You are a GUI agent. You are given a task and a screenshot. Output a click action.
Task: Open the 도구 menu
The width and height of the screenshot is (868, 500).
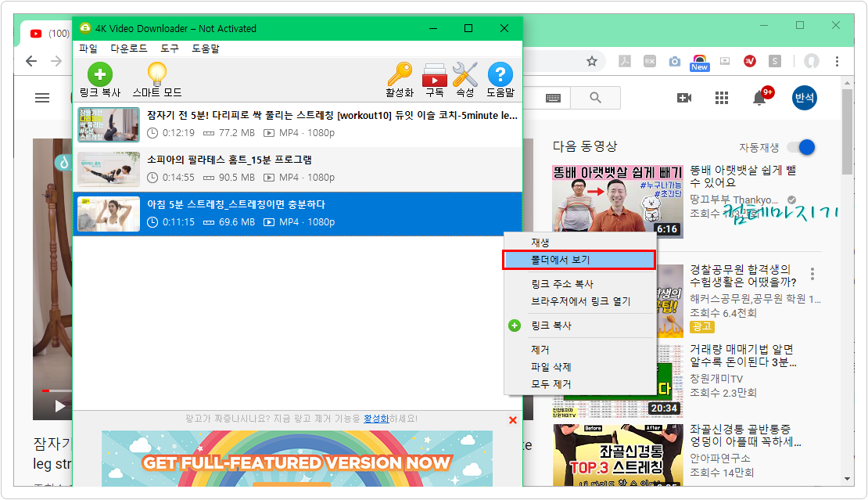click(x=170, y=49)
